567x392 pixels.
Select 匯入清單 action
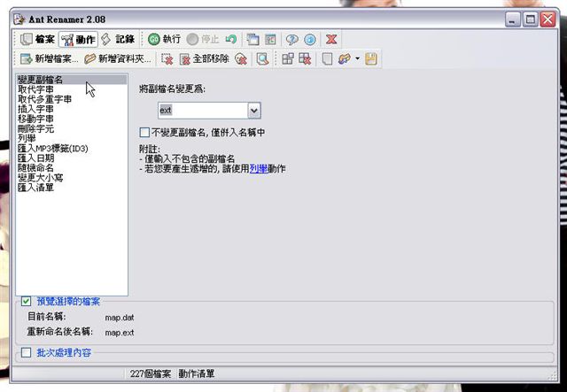tap(72, 188)
